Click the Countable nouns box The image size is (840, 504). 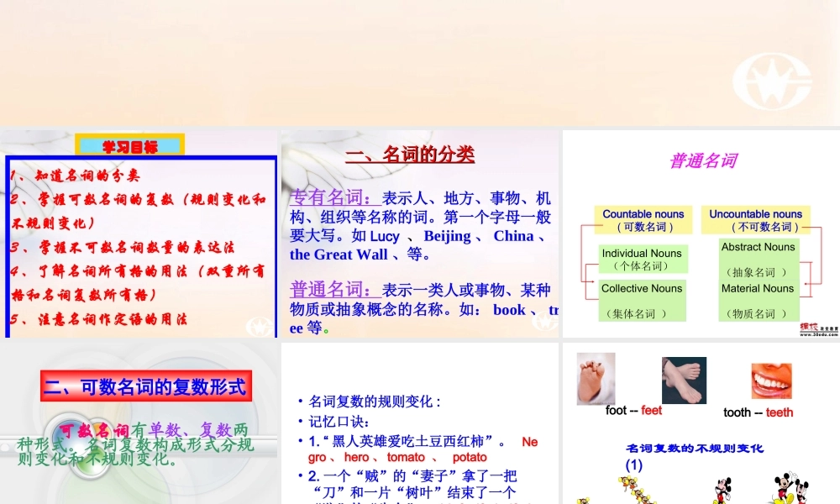click(643, 220)
